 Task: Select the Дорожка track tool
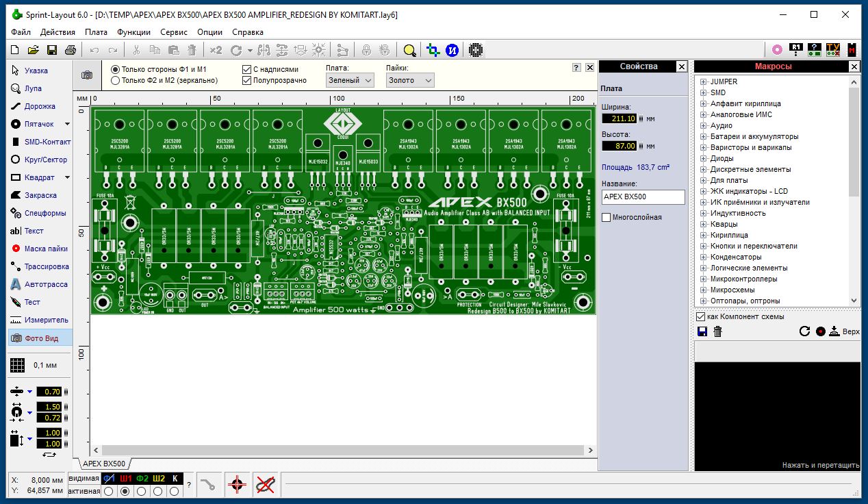pyautogui.click(x=40, y=106)
